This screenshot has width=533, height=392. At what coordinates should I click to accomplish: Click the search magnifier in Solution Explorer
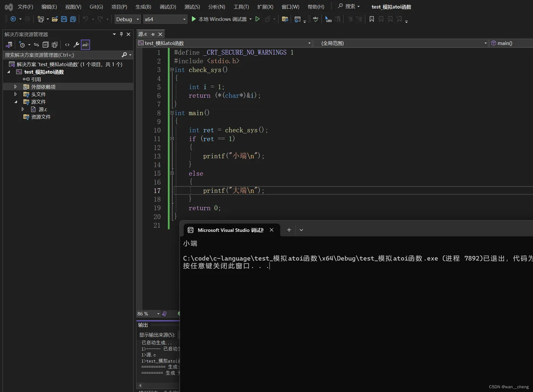pyautogui.click(x=124, y=55)
